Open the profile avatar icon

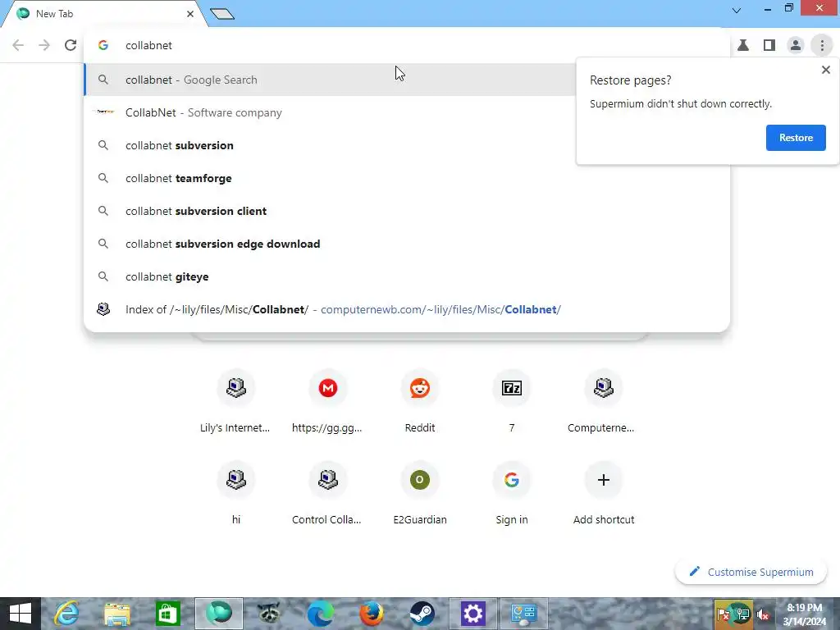[x=796, y=45]
